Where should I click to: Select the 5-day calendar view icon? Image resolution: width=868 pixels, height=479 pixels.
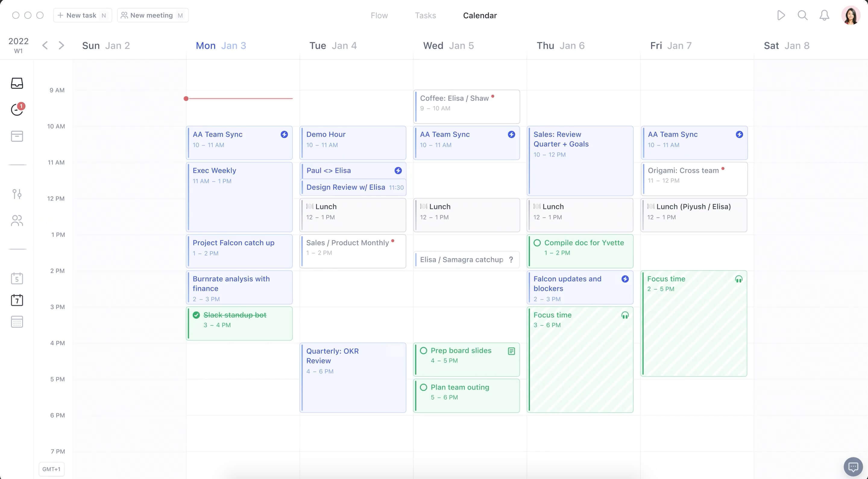(x=17, y=279)
